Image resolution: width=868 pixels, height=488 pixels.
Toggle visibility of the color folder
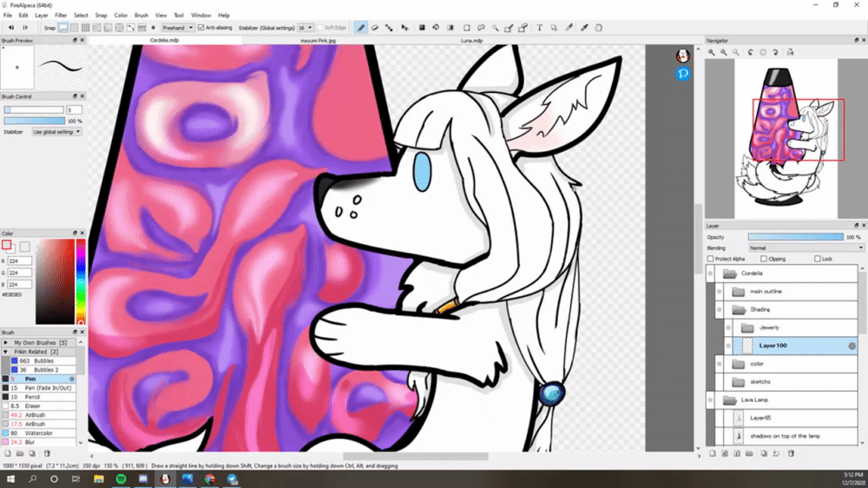coord(719,364)
